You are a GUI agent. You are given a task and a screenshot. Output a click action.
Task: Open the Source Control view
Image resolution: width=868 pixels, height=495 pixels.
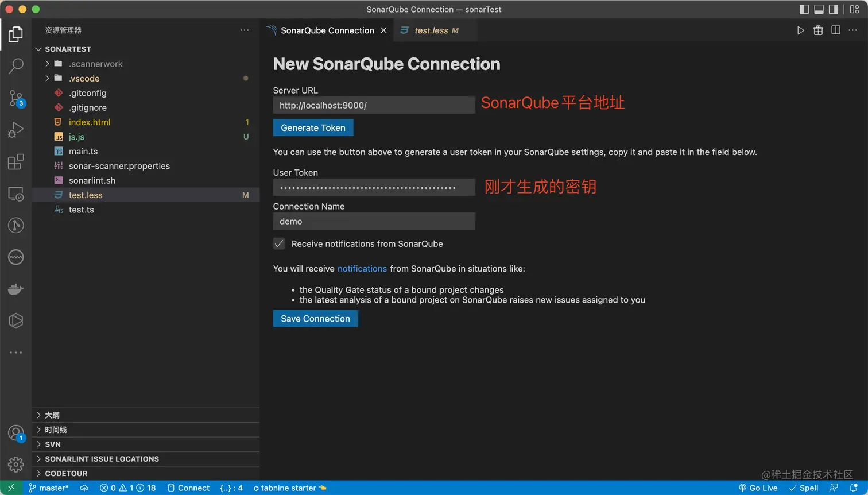point(15,98)
